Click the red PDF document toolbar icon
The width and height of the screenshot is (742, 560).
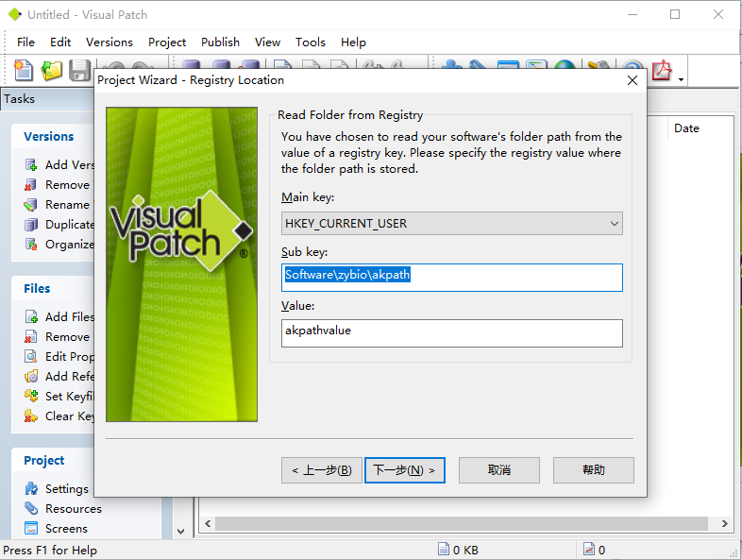(x=662, y=71)
